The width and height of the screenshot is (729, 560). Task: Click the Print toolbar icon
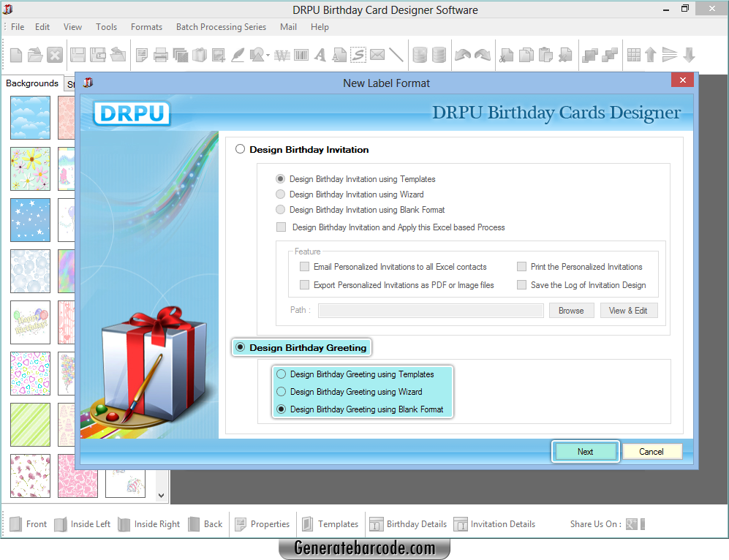click(x=160, y=56)
